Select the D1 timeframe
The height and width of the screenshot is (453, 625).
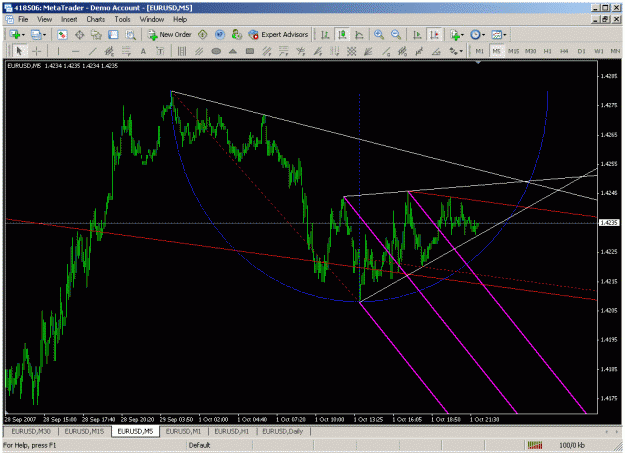pyautogui.click(x=582, y=51)
